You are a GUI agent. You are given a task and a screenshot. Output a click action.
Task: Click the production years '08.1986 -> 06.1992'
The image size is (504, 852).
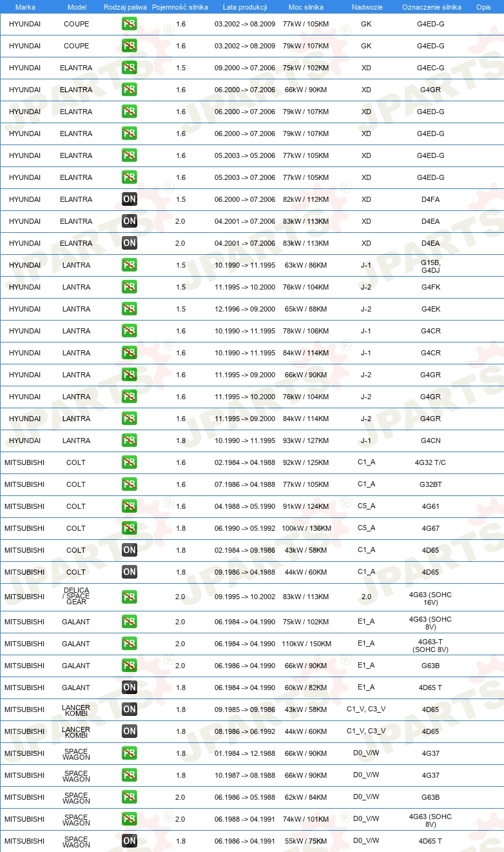[245, 731]
